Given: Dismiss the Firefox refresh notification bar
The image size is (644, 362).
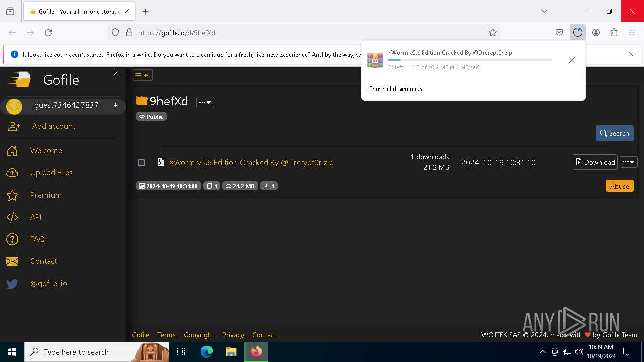Looking at the screenshot, I should tap(631, 54).
